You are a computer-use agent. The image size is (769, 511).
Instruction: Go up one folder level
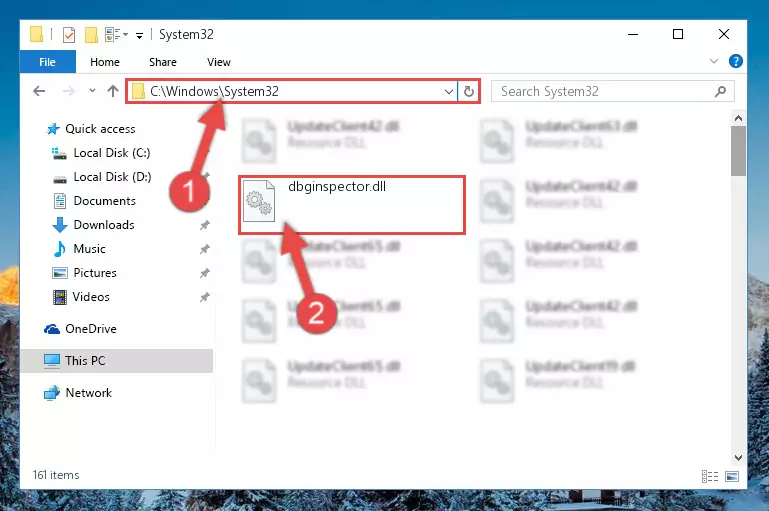point(113,91)
